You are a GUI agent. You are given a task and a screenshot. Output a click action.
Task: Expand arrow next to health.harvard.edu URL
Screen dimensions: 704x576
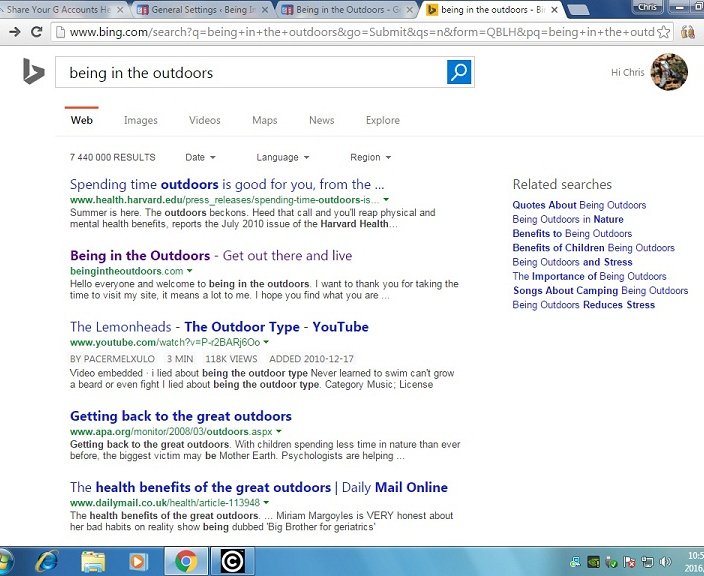click(x=386, y=199)
